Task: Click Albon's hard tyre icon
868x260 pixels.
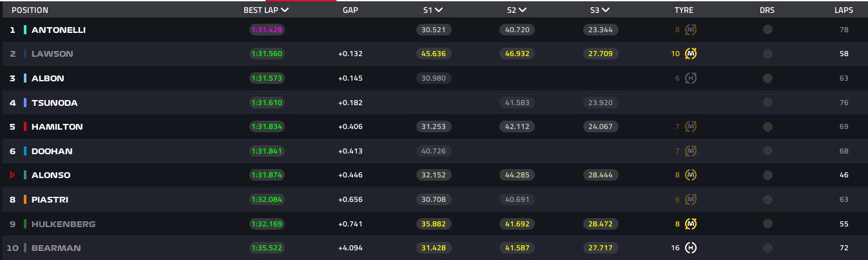Action: (x=691, y=78)
